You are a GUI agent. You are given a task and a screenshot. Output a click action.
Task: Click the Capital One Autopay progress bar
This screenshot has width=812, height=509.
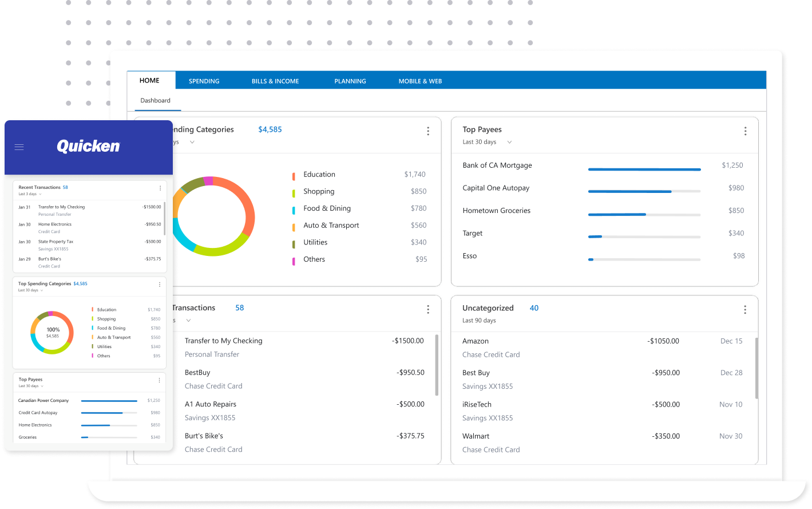click(x=644, y=192)
